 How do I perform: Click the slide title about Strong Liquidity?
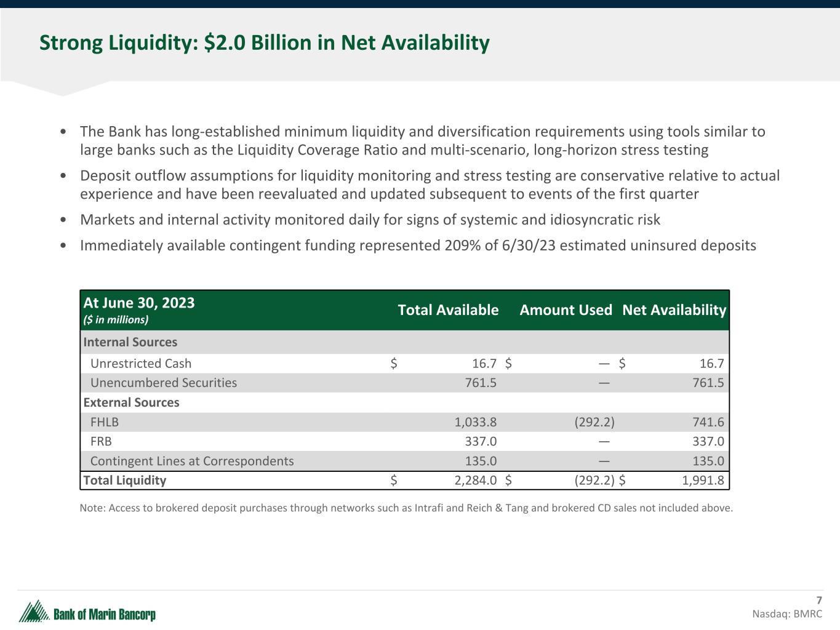pos(264,43)
